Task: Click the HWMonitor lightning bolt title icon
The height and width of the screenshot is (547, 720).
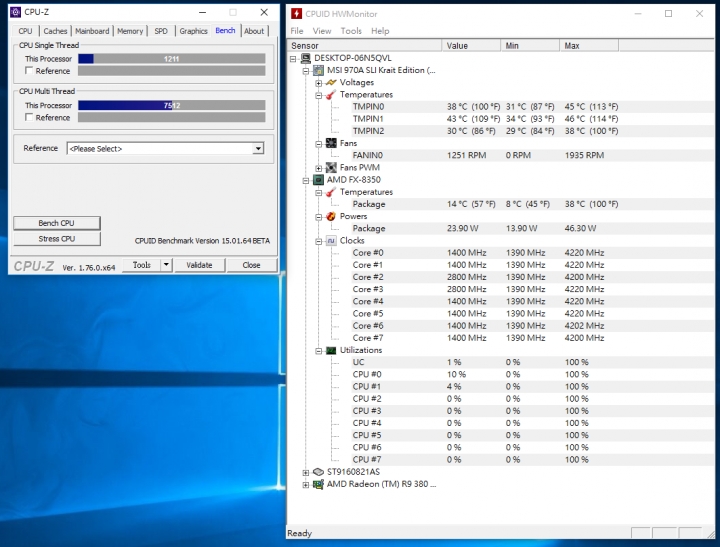Action: coord(297,14)
